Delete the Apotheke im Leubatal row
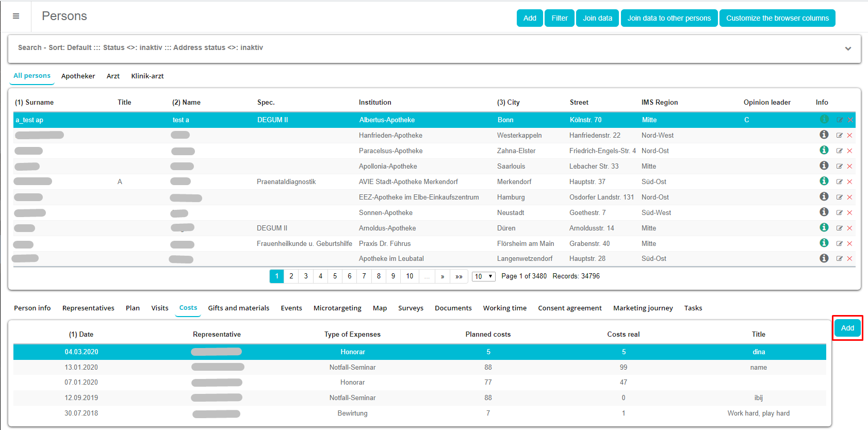868x430 pixels. click(849, 259)
